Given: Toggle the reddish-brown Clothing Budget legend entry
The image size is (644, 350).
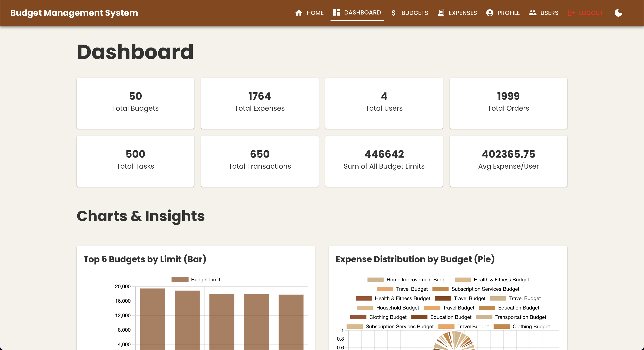Looking at the screenshot, I should pyautogui.click(x=378, y=317).
